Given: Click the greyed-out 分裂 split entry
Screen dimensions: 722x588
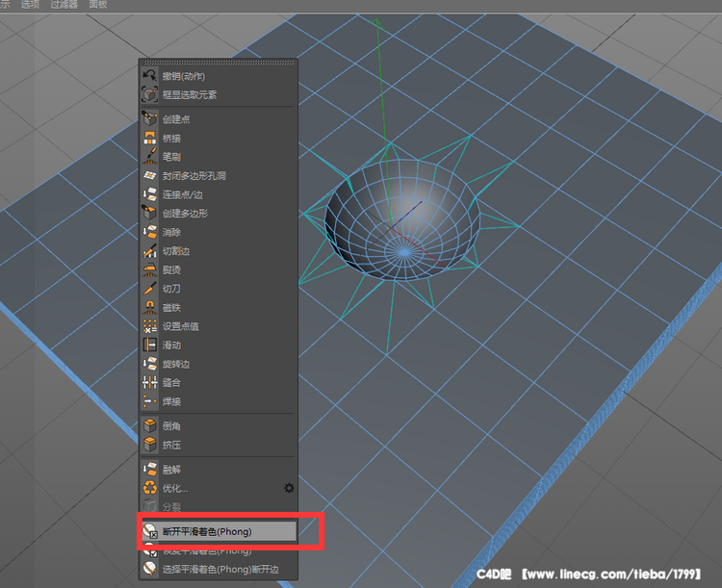Looking at the screenshot, I should click(218, 506).
